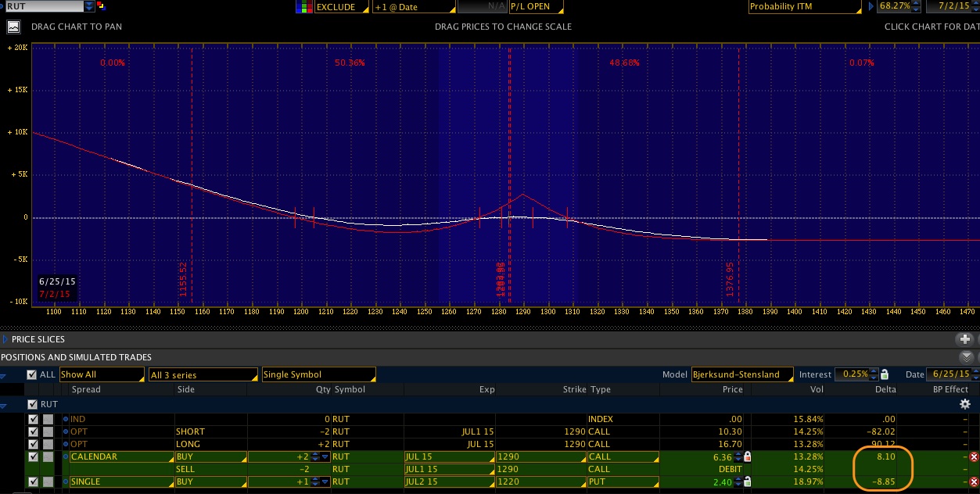The image size is (980, 494).
Task: Add a price slice with the plus icon
Action: pyautogui.click(x=965, y=339)
